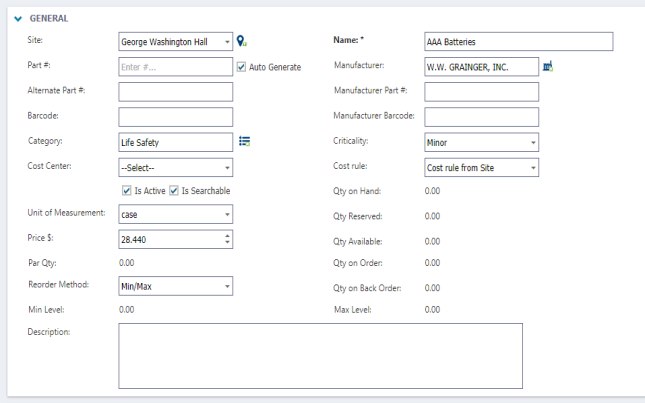This screenshot has height=403, width=645.
Task: Open the Criticality dropdown
Action: click(481, 142)
